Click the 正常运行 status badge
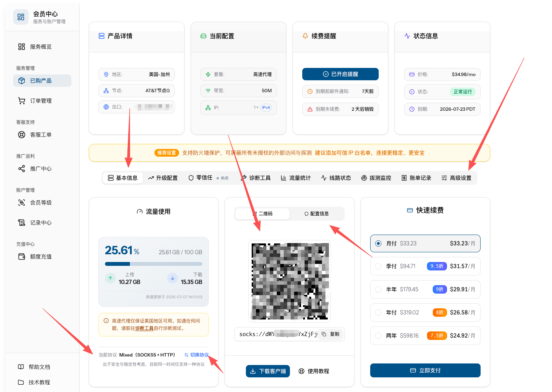This screenshot has width=552, height=392. click(x=463, y=92)
